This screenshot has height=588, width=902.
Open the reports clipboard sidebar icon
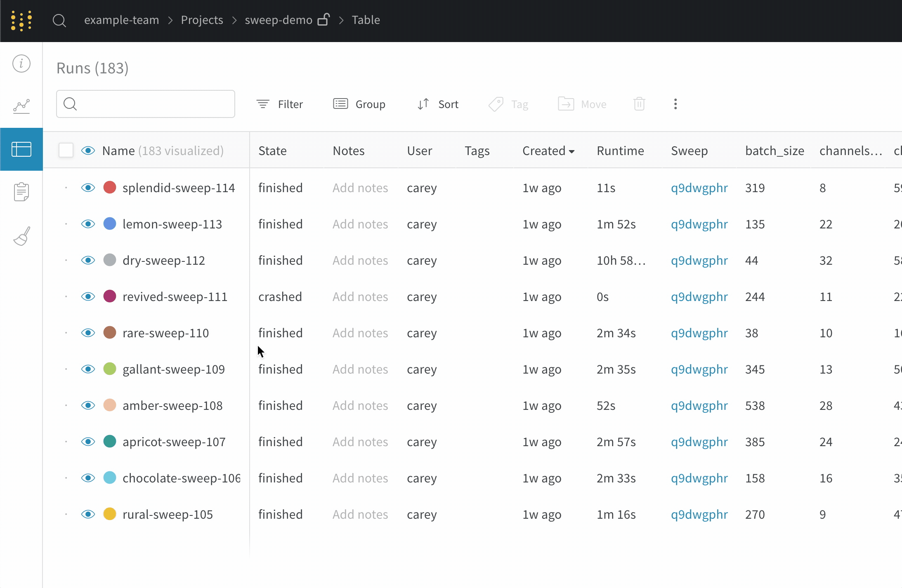point(21,192)
